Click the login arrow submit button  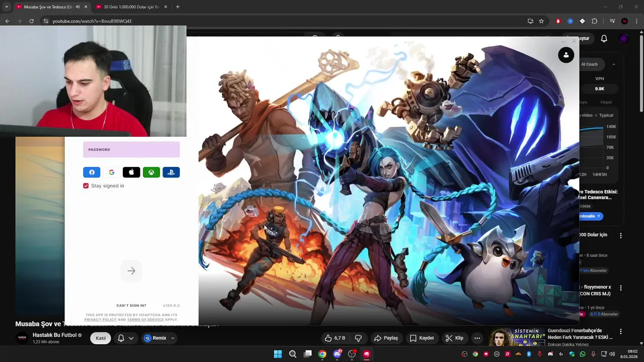coord(131,271)
